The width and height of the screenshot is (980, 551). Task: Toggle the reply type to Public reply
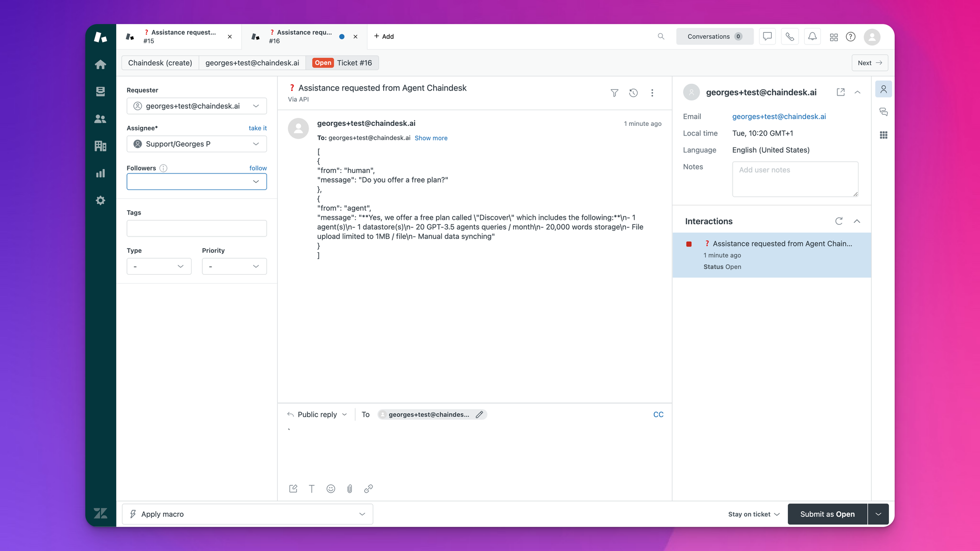(x=317, y=414)
